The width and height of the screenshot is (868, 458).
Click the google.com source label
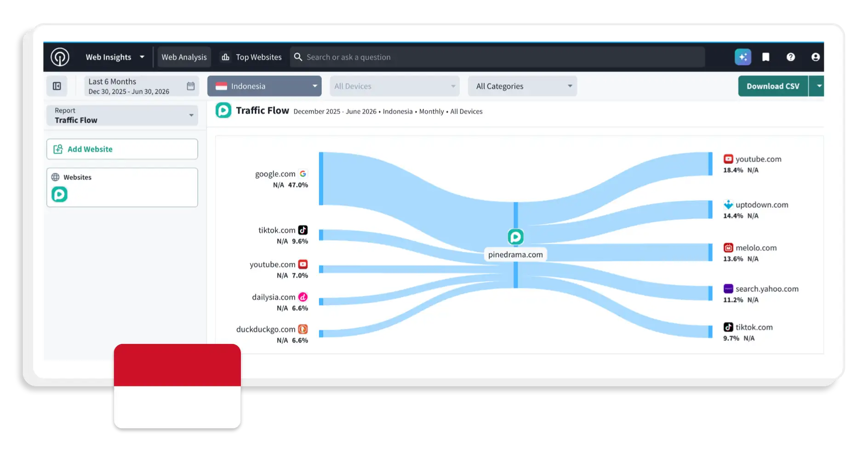coord(275,174)
